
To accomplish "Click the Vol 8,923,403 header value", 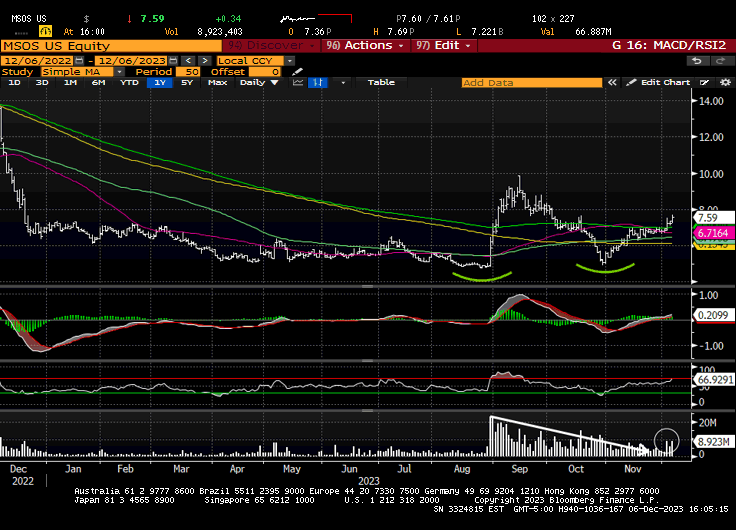I will point(220,32).
